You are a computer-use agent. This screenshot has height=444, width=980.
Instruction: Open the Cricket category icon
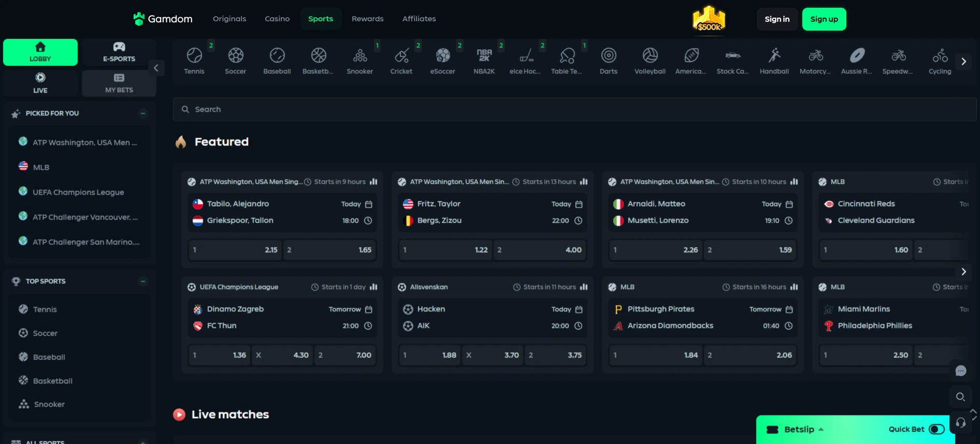click(401, 55)
